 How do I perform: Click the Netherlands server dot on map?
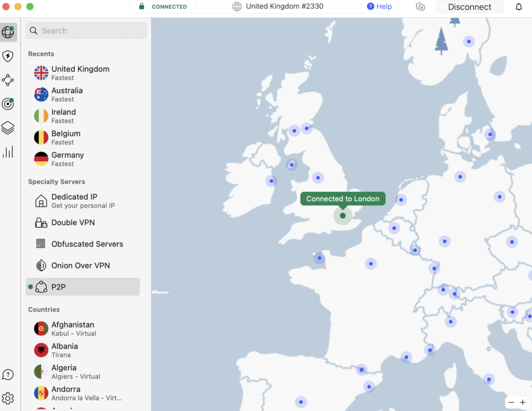[x=401, y=200]
